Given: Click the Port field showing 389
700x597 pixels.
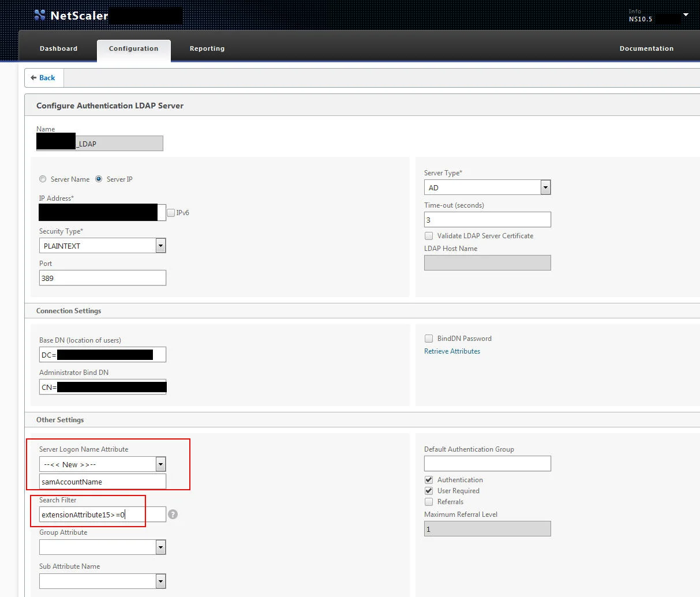Looking at the screenshot, I should (102, 277).
